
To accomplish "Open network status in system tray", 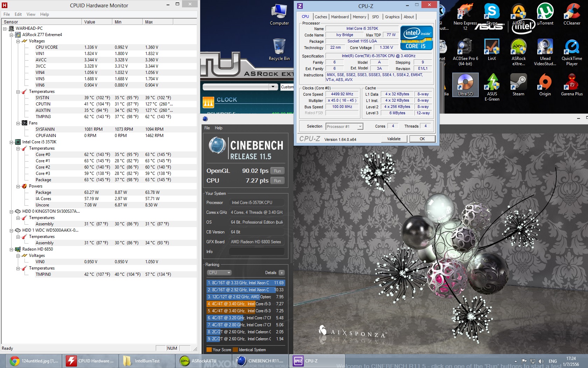I will tap(533, 361).
